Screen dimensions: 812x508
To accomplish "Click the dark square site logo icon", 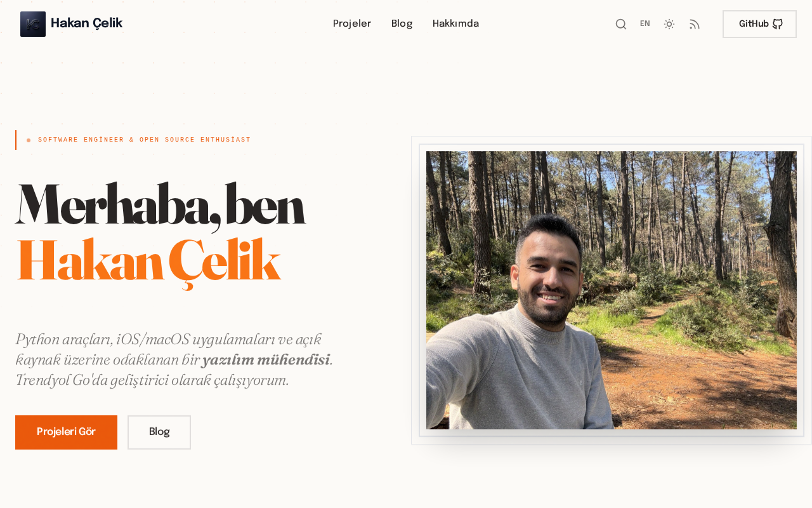I will point(33,24).
